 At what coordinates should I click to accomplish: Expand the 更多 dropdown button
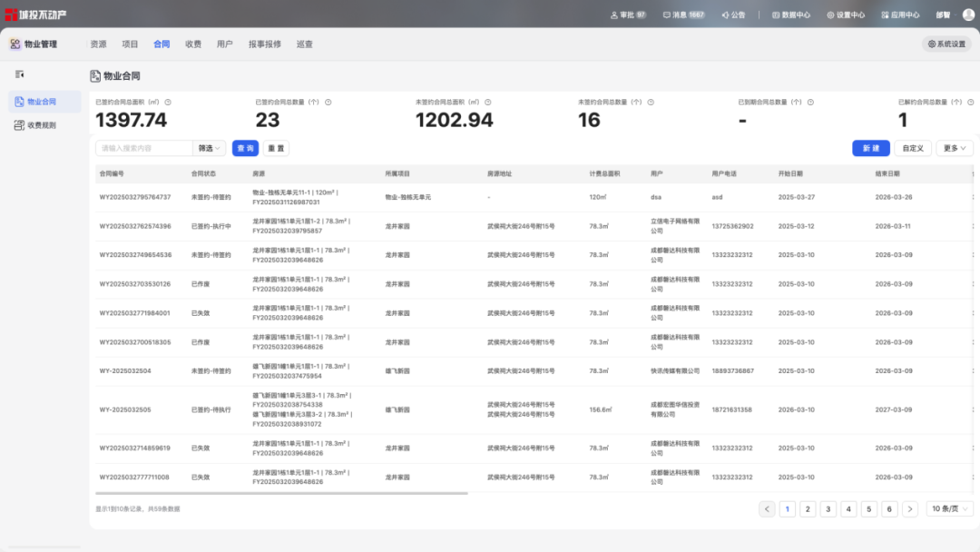(x=954, y=148)
